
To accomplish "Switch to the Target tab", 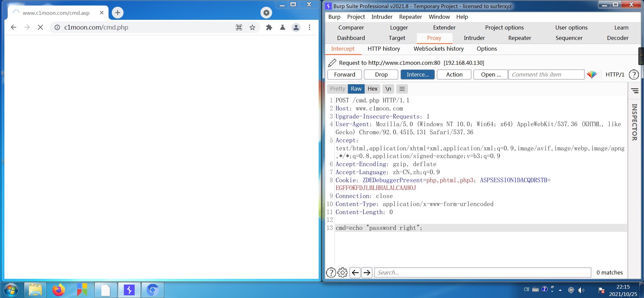I will 397,38.
